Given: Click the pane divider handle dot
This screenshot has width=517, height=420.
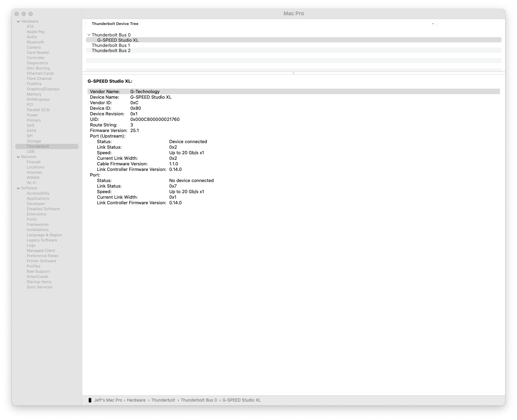Looking at the screenshot, I should tap(294, 73).
